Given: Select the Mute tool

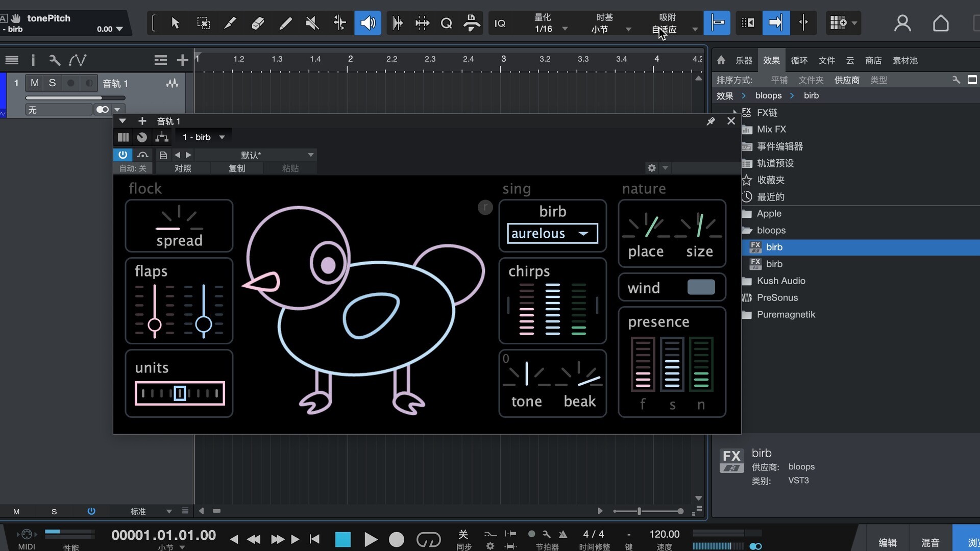Looking at the screenshot, I should 312,23.
